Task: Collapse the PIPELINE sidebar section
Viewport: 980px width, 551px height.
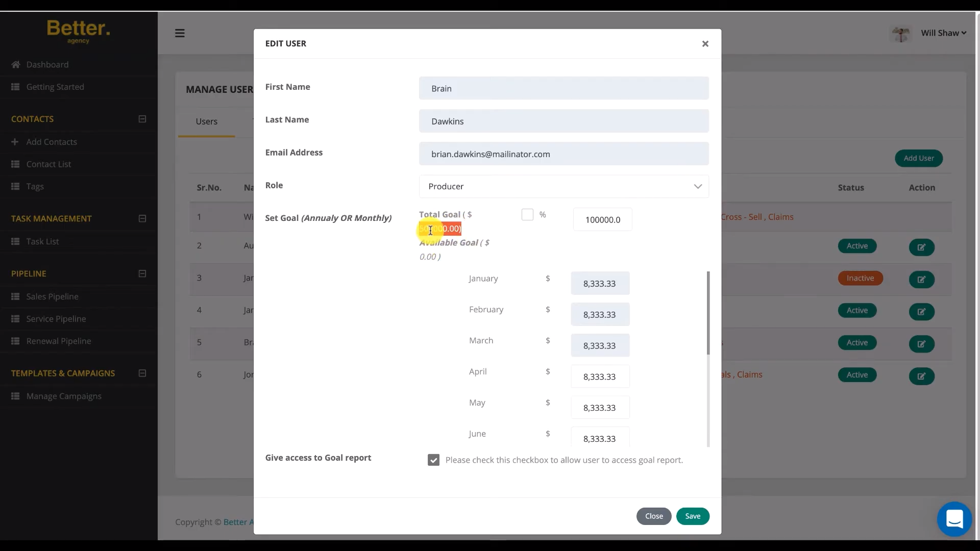Action: [142, 273]
